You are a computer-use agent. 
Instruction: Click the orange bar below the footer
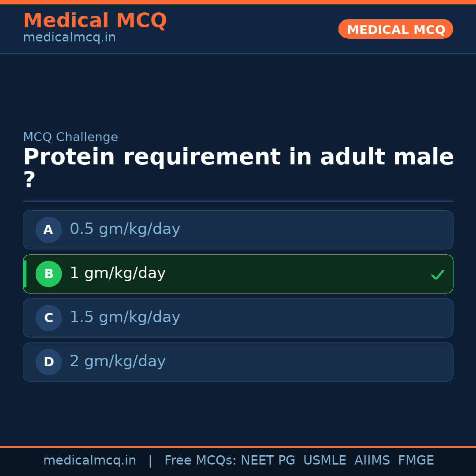(238, 446)
